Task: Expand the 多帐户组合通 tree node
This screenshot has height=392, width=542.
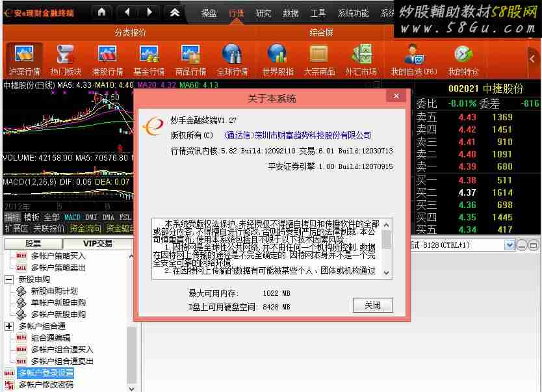Action: tap(9, 326)
